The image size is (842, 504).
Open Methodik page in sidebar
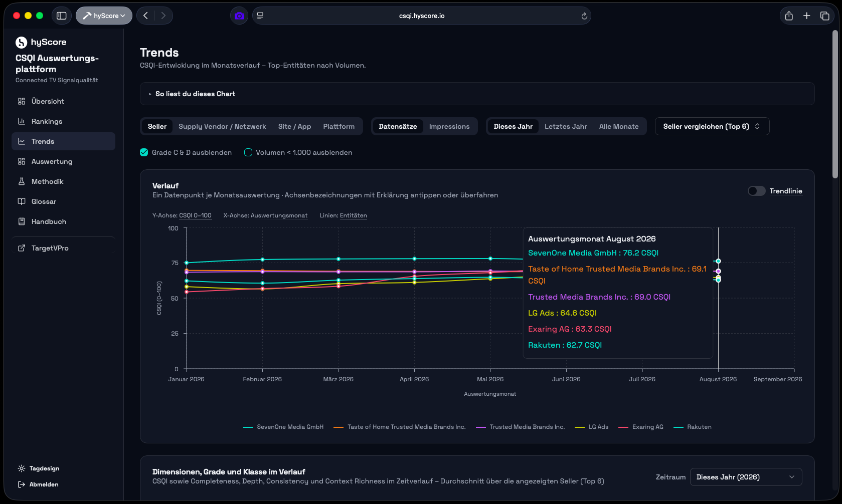[63, 181]
